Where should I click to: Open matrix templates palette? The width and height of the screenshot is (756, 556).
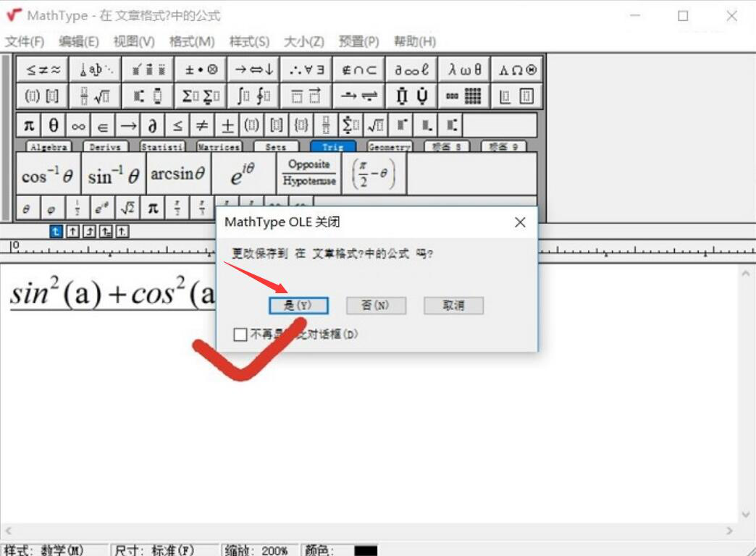[x=465, y=96]
